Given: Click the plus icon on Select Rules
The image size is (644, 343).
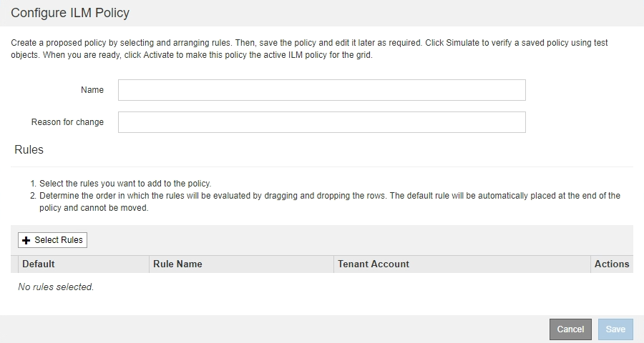Looking at the screenshot, I should tap(26, 241).
